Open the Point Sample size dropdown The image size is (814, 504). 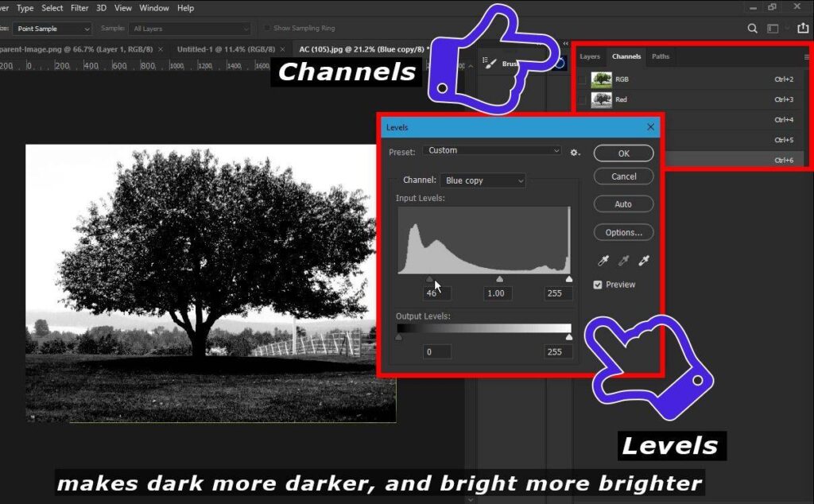[52, 29]
